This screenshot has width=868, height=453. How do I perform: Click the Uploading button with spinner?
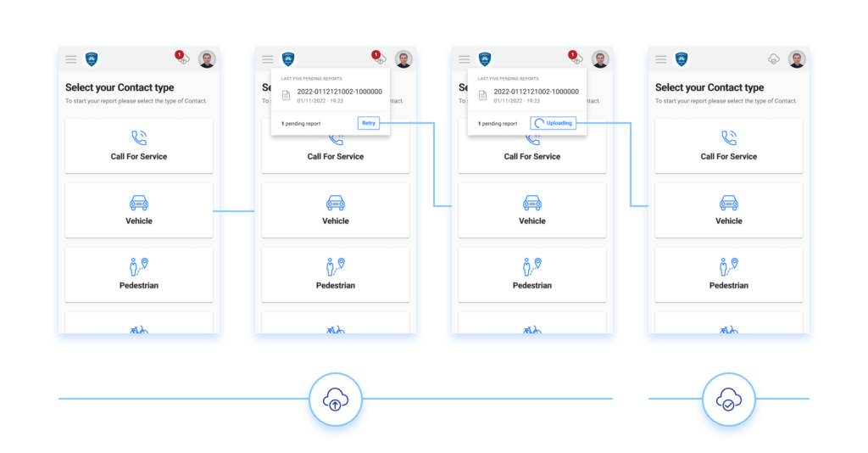pyautogui.click(x=553, y=123)
